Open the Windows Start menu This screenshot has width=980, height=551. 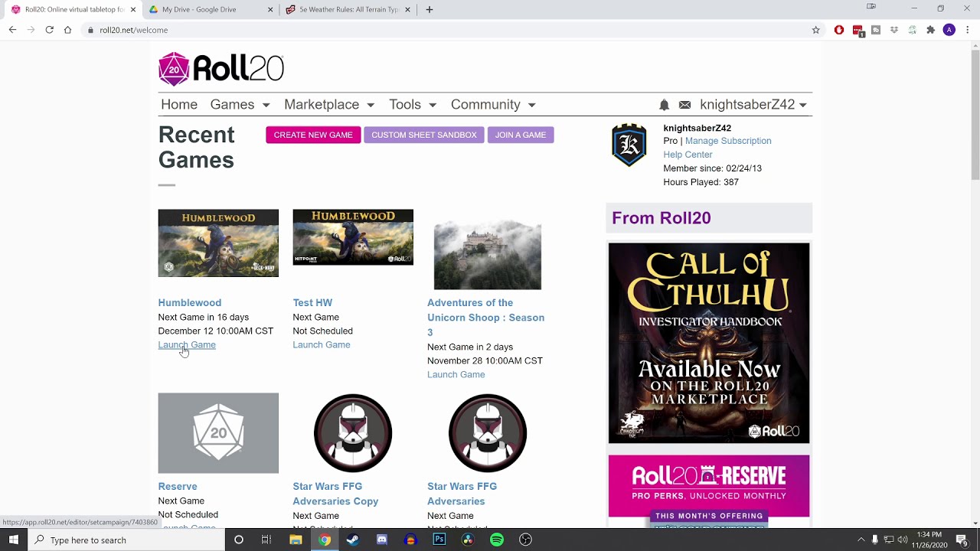14,540
